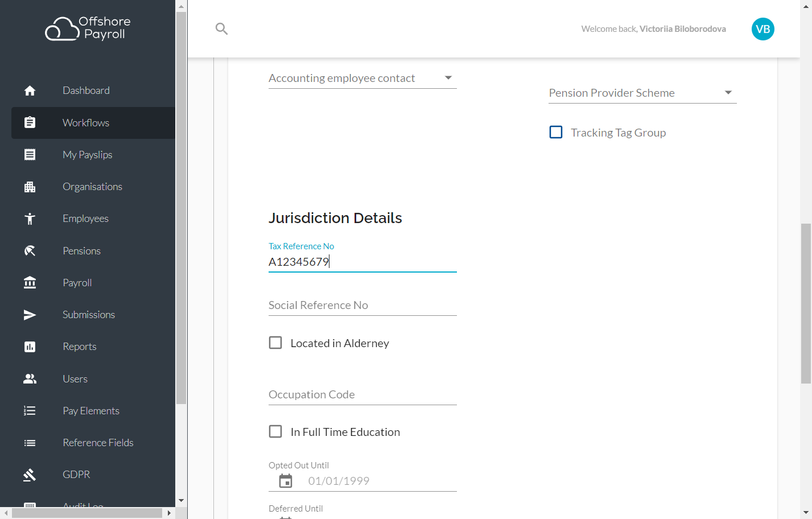Open the VB user avatar menu
The height and width of the screenshot is (519, 812).
[762, 29]
